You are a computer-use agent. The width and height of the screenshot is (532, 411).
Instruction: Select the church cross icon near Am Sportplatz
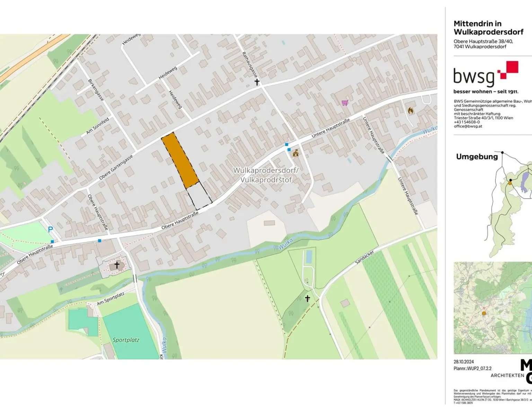[x=117, y=265]
